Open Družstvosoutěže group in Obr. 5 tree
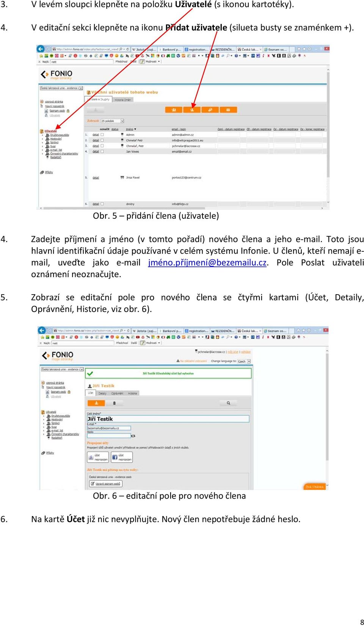This screenshot has height=626, width=364. click(60, 135)
